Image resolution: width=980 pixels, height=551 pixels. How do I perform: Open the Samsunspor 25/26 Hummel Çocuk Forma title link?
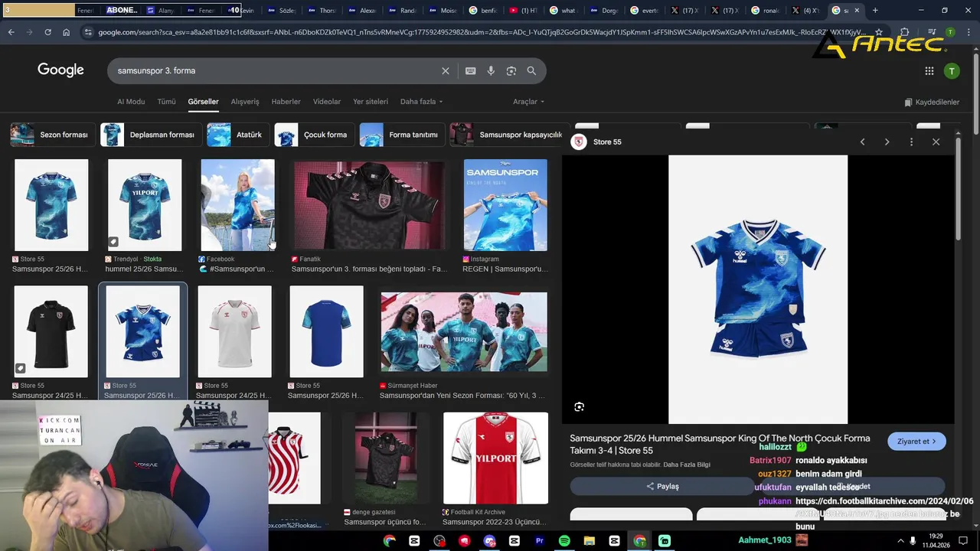pyautogui.click(x=720, y=445)
